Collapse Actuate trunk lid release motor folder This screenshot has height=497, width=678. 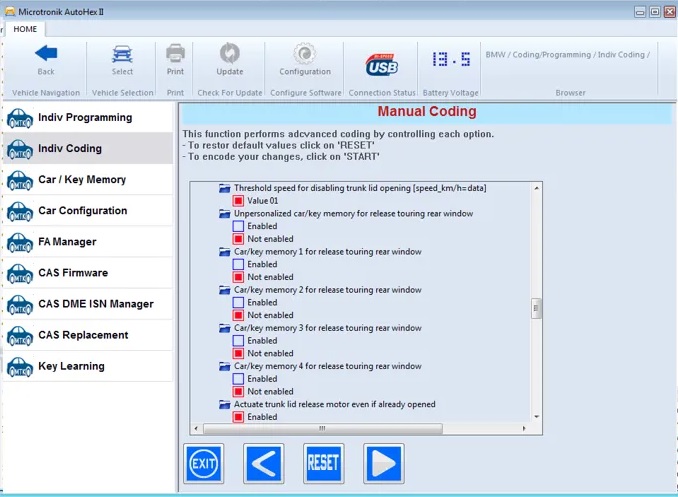(x=224, y=404)
